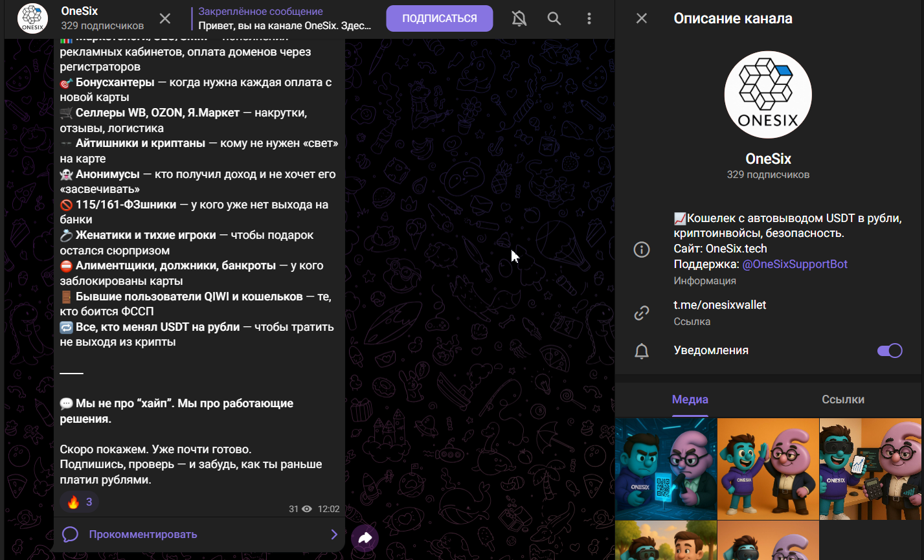Open media thumbnail with orange background high-five
This screenshot has width=924, height=560.
pos(768,469)
